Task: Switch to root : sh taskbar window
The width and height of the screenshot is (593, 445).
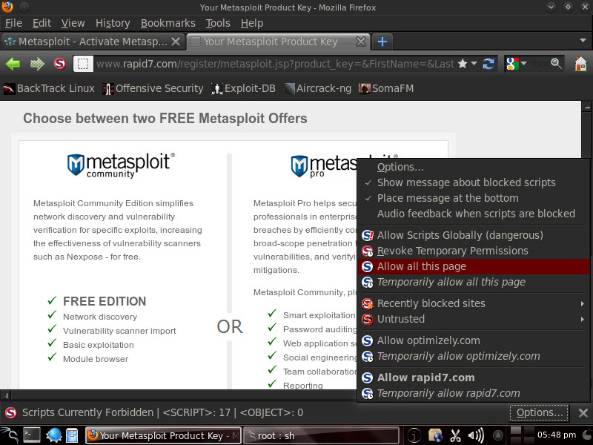Action: coord(321,436)
